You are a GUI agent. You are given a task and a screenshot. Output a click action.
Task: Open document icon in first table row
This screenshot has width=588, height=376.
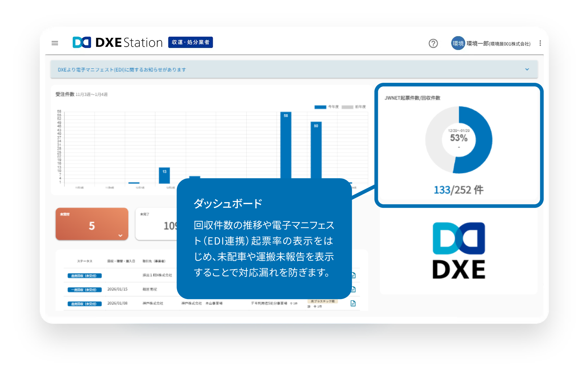click(354, 275)
